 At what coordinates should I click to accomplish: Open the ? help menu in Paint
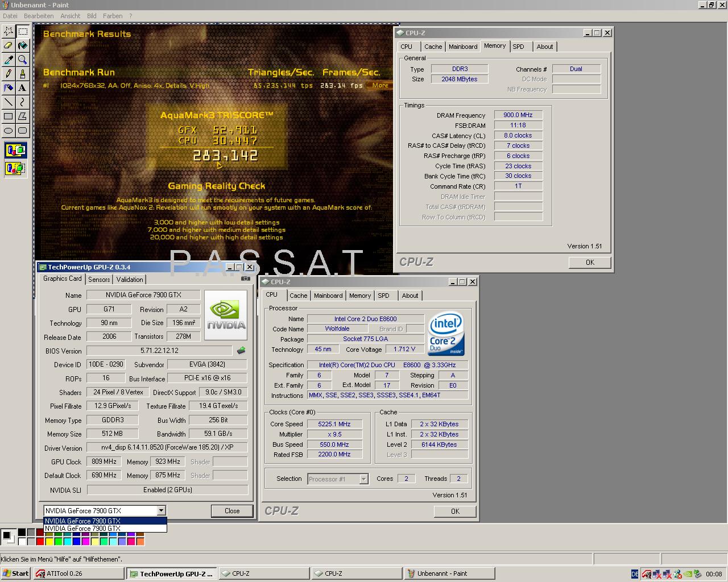click(x=130, y=16)
